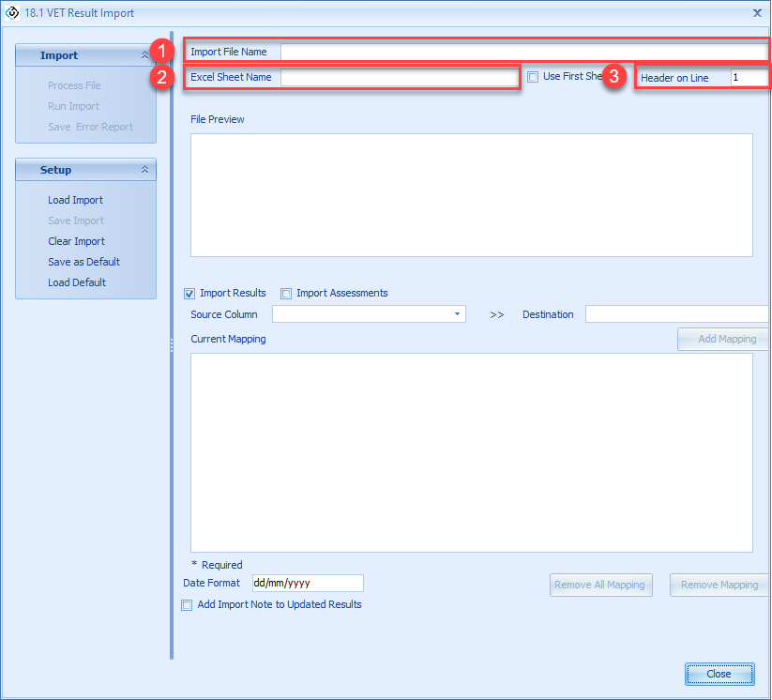Choose Clear Import from Setup
Image resolution: width=772 pixels, height=700 pixels.
point(76,241)
